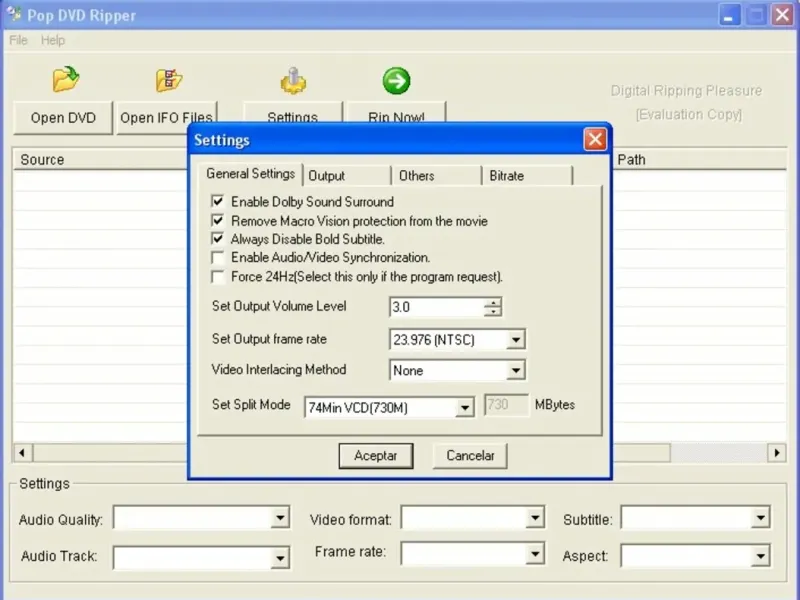Expand the Video format dropdown

coord(535,518)
